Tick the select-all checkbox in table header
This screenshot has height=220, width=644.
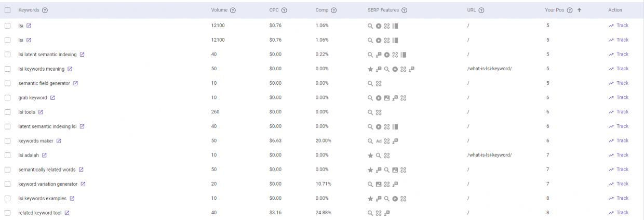[x=7, y=10]
